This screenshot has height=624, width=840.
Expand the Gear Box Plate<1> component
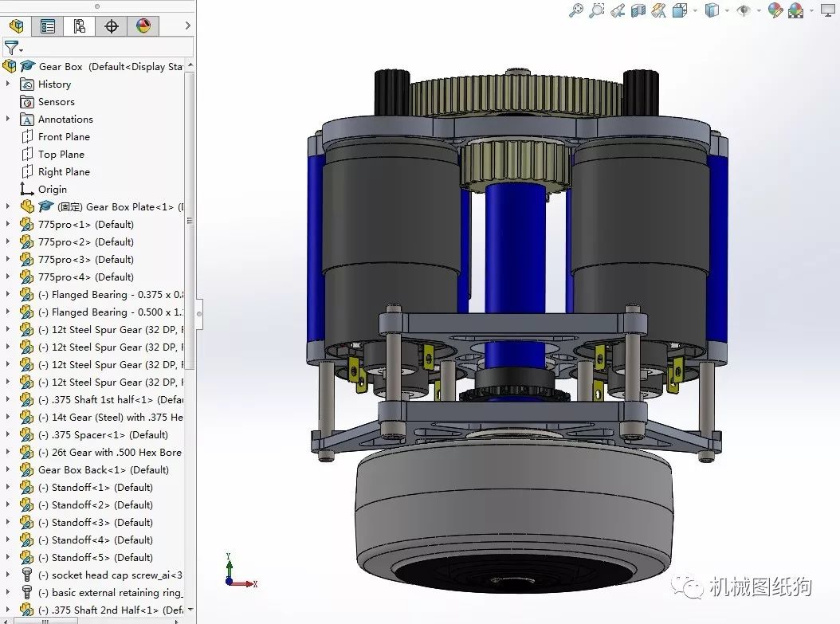pos(7,206)
